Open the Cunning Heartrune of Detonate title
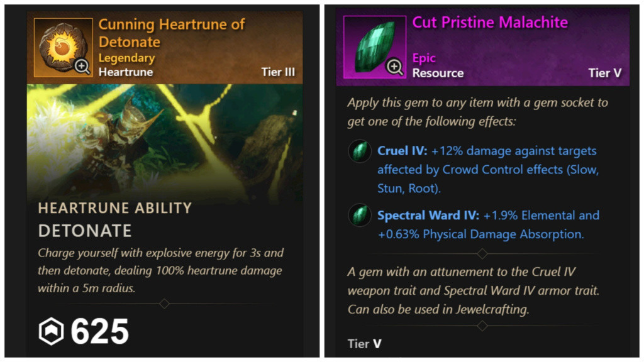Viewport: 644px width, 362px height. (171, 33)
